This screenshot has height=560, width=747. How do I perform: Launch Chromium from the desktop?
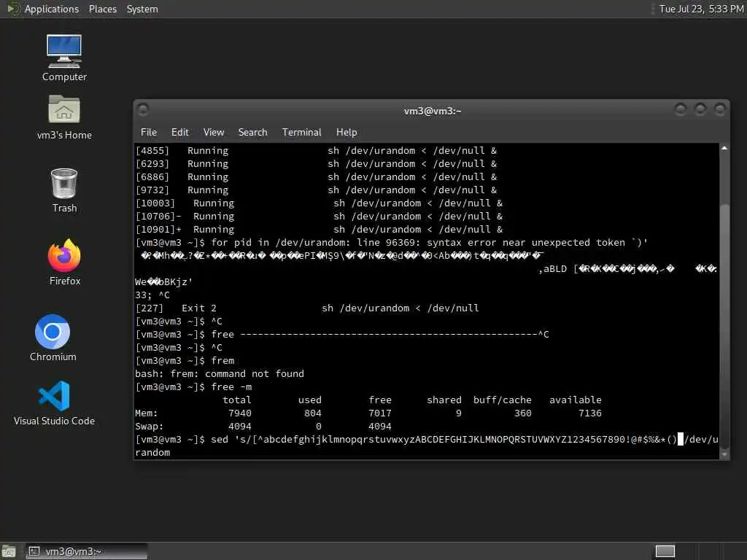click(53, 337)
